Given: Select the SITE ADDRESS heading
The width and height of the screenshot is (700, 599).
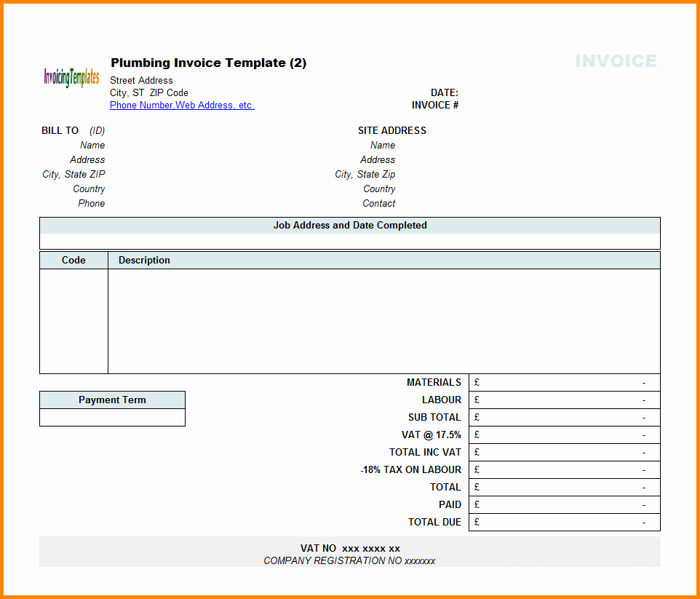Looking at the screenshot, I should click(392, 130).
